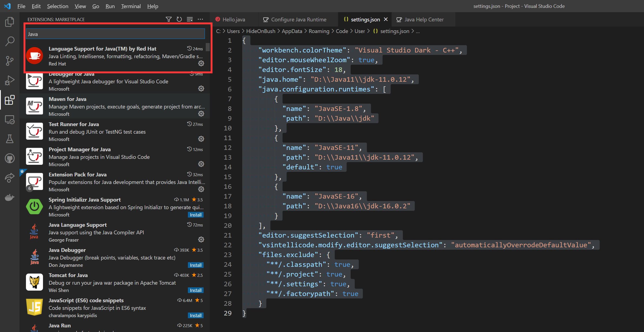Close the settings.json editor tab
The image size is (644, 332).
pyautogui.click(x=386, y=19)
